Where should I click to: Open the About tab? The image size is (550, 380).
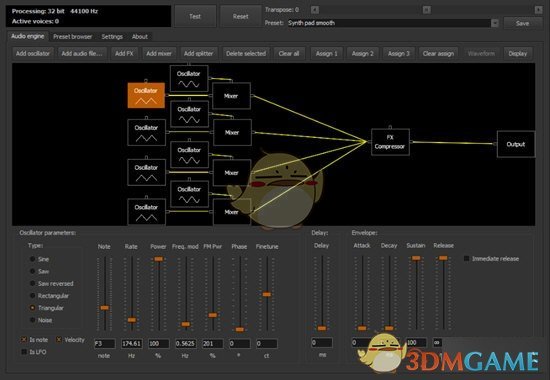coord(140,36)
